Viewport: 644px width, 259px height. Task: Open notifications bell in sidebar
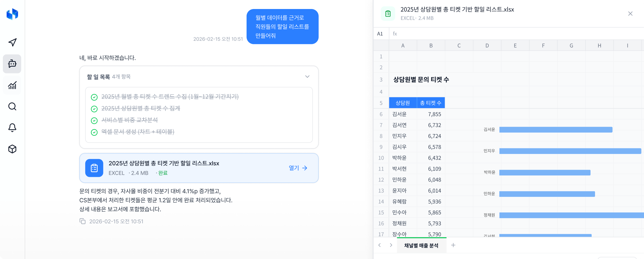[x=12, y=128]
